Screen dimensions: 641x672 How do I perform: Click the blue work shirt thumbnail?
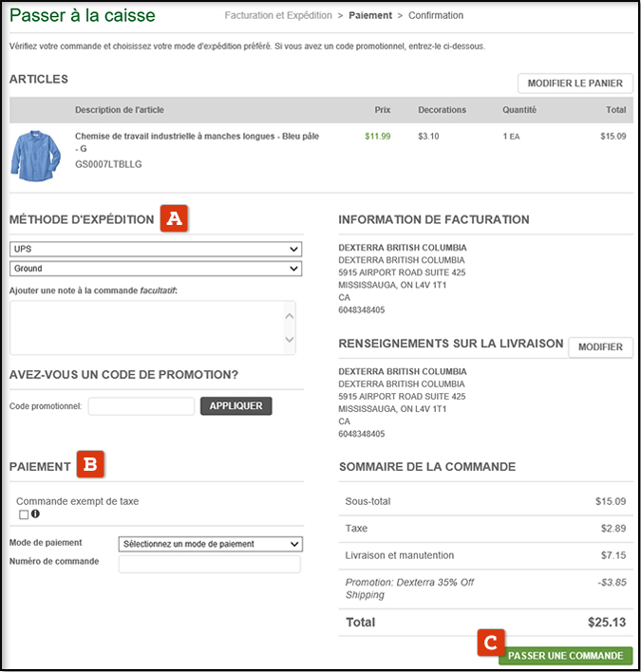tap(35, 155)
